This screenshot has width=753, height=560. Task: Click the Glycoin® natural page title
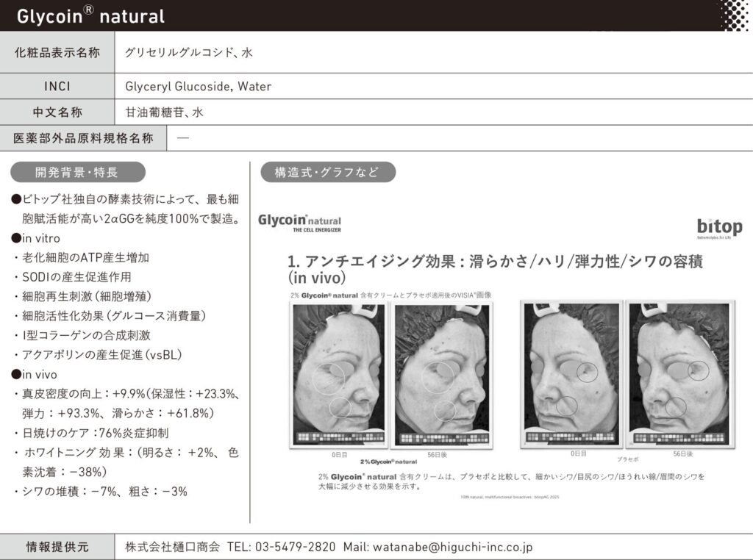click(x=90, y=15)
